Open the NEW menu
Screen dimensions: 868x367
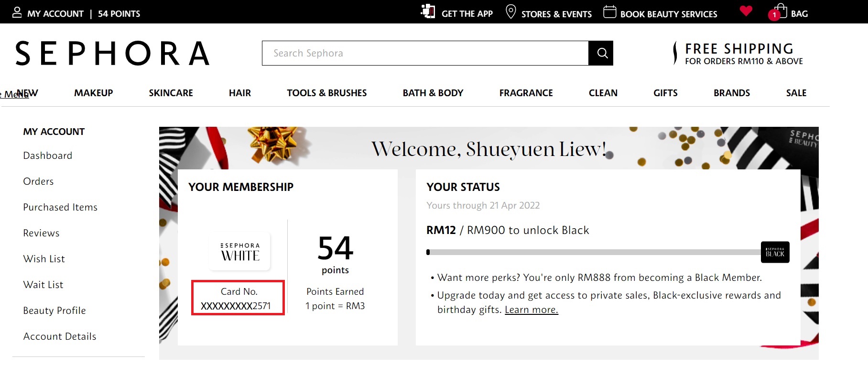[27, 93]
